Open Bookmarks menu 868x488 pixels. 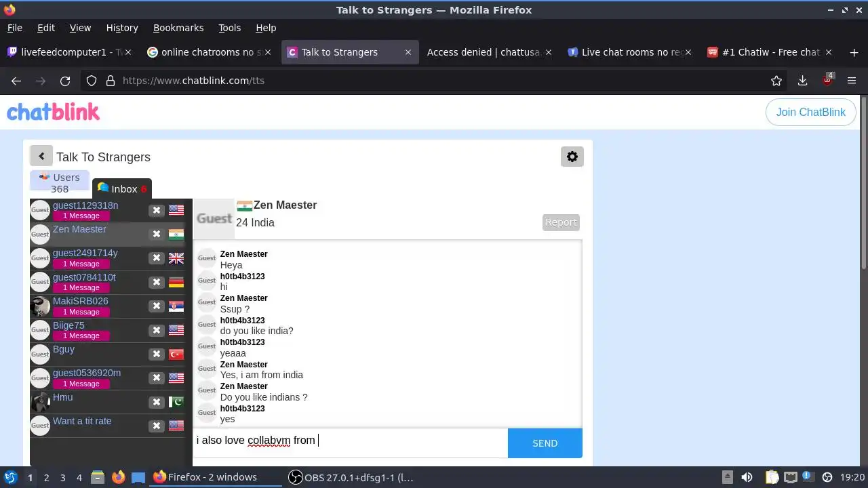coord(178,28)
